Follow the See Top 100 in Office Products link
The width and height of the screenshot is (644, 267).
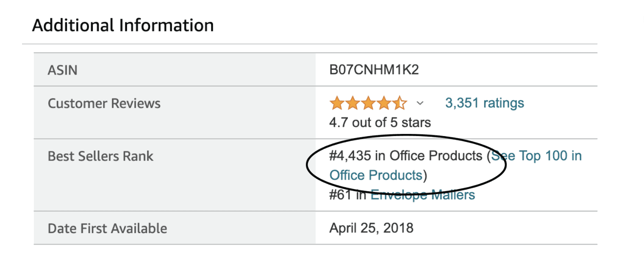click(x=536, y=156)
